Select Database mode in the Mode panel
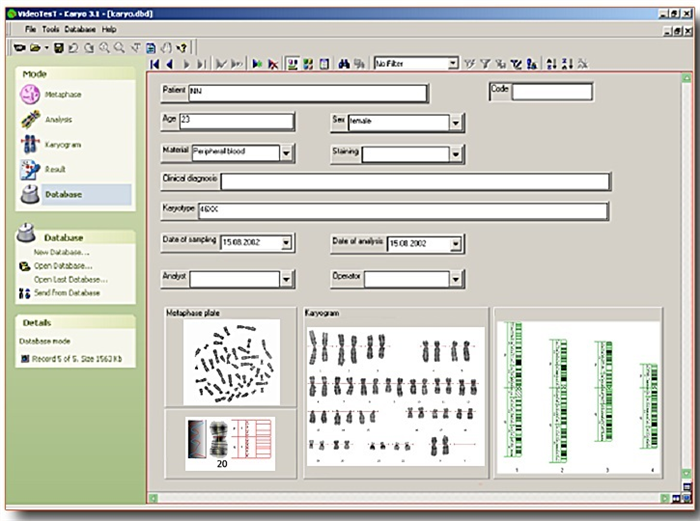This screenshot has width=700, height=521. 75,195
